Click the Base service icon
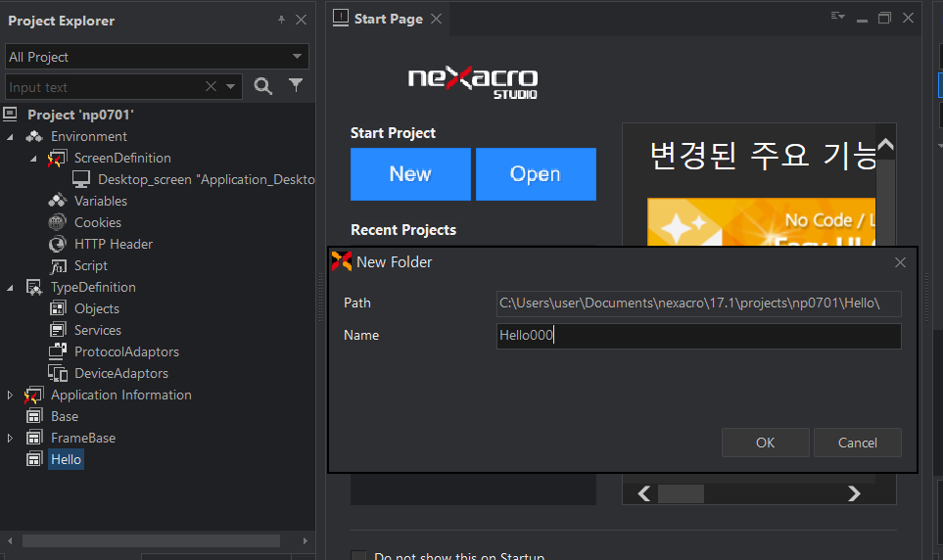The image size is (943, 560). click(x=34, y=416)
